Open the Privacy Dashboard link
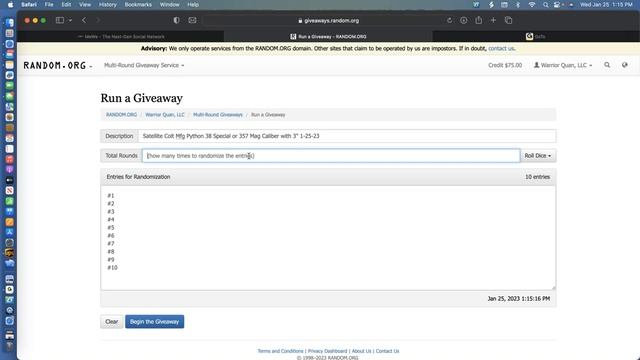 327,351
